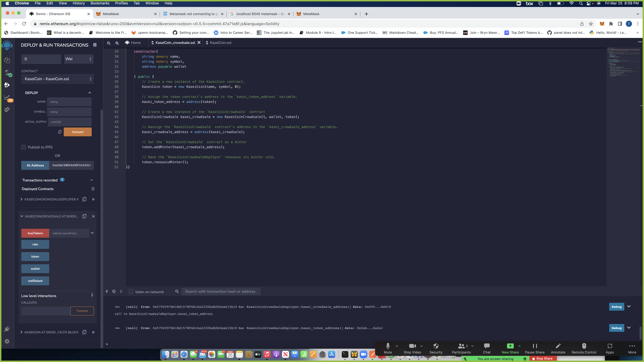Screen dimensions: 644x362
Task: Open the low level interactions info icon
Action: [x=92, y=295]
